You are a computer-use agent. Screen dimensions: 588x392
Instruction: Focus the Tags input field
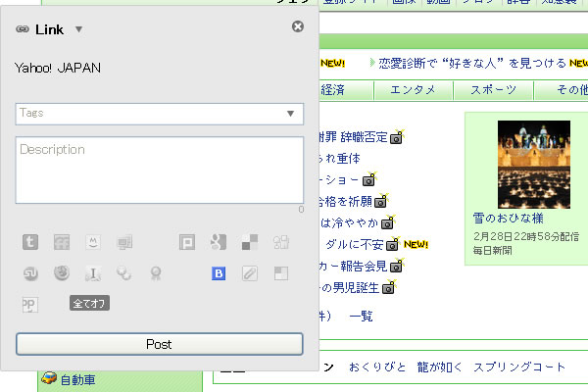tap(160, 114)
